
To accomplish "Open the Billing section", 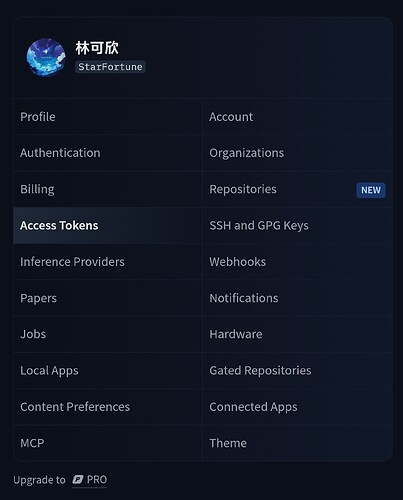I will pyautogui.click(x=108, y=189).
